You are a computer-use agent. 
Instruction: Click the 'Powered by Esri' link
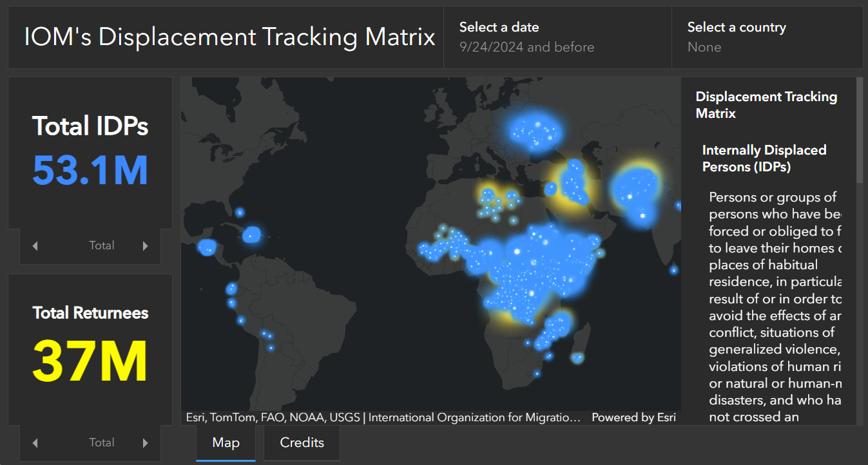(x=633, y=417)
